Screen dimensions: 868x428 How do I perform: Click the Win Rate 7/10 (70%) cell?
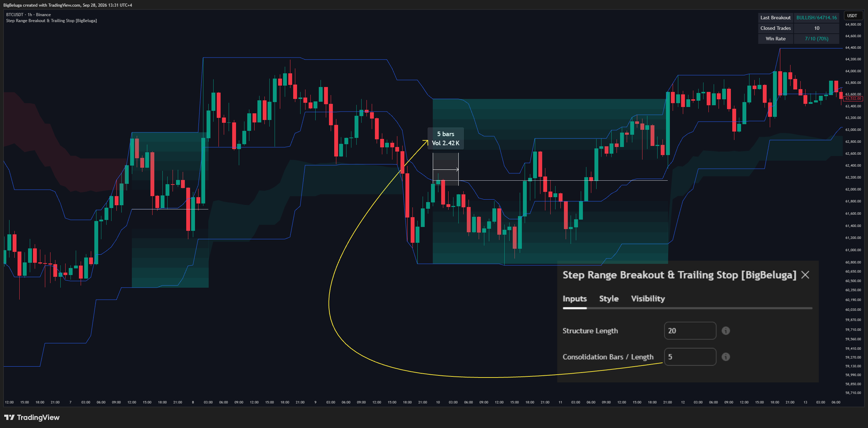click(x=816, y=39)
